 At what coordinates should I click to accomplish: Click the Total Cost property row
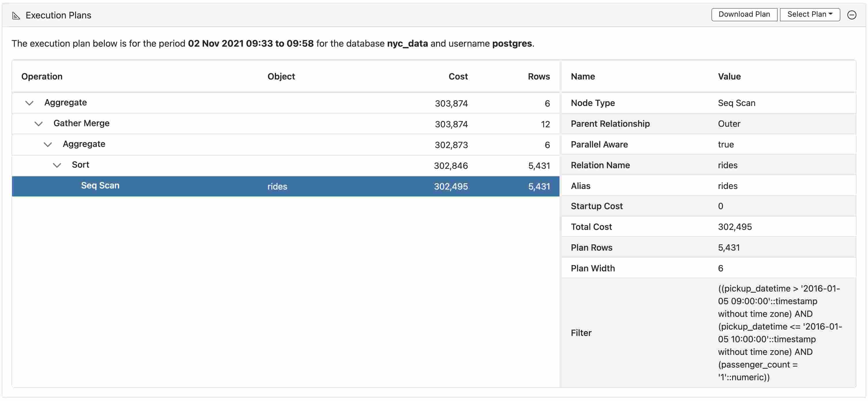[591, 227]
